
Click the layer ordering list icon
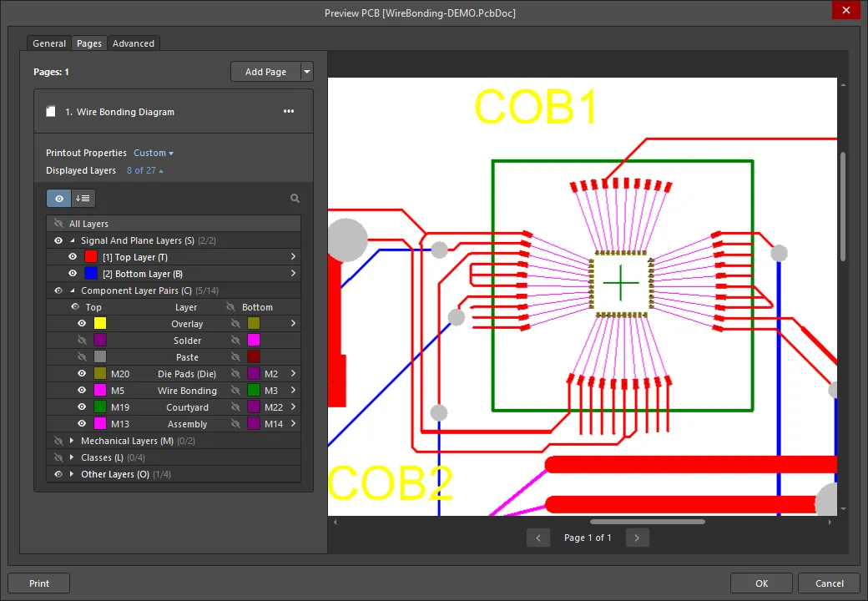pyautogui.click(x=83, y=199)
